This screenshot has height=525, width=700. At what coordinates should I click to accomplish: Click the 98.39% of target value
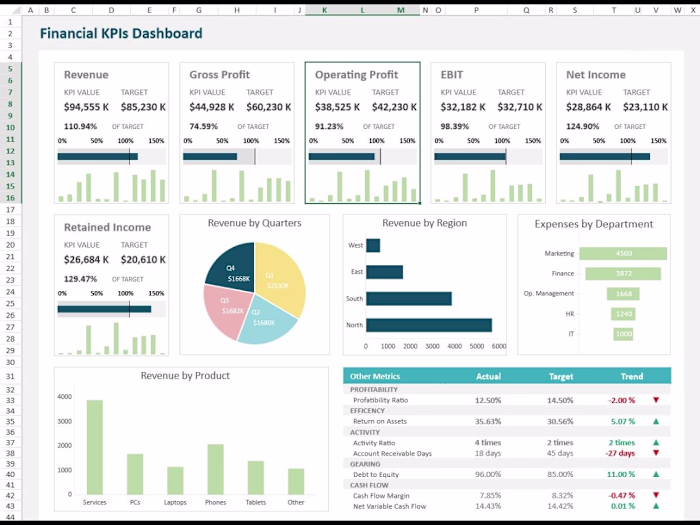454,126
